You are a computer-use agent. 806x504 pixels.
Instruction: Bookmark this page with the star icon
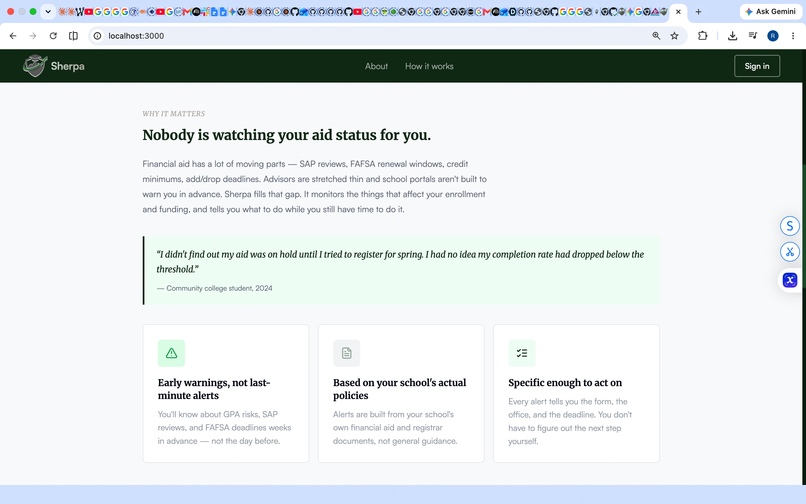click(674, 36)
